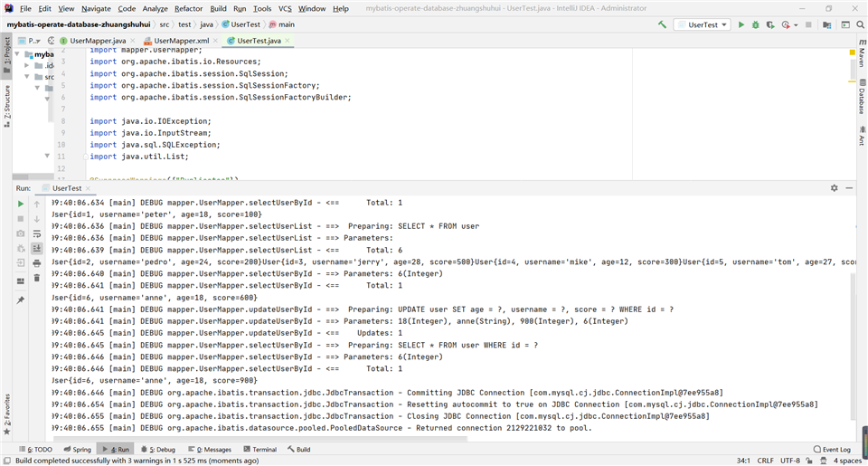Open the Spring tool window
The width and height of the screenshot is (868, 466).
point(77,450)
